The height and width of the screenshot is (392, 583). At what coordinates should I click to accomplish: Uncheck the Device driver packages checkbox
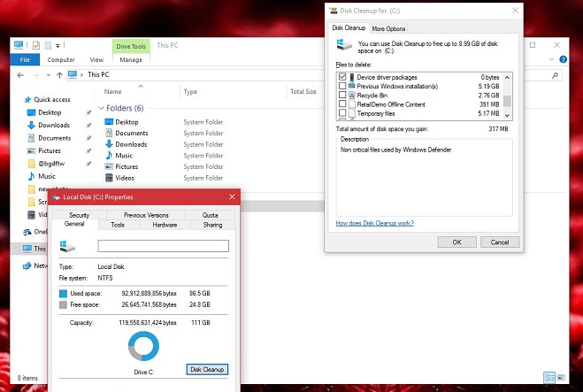coord(342,77)
